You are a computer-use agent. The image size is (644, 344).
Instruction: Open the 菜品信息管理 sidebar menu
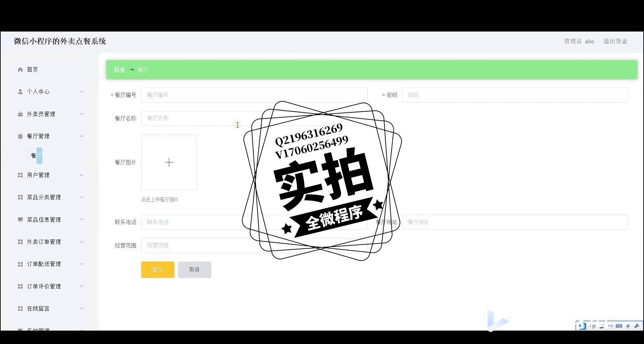50,220
